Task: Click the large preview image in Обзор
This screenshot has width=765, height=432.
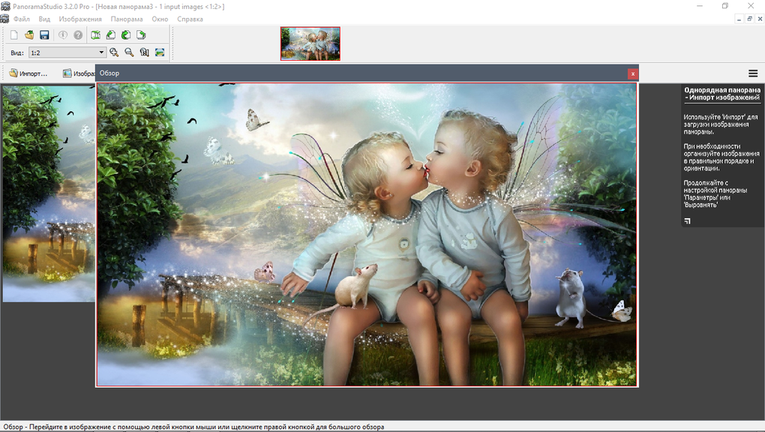Action: pyautogui.click(x=367, y=234)
